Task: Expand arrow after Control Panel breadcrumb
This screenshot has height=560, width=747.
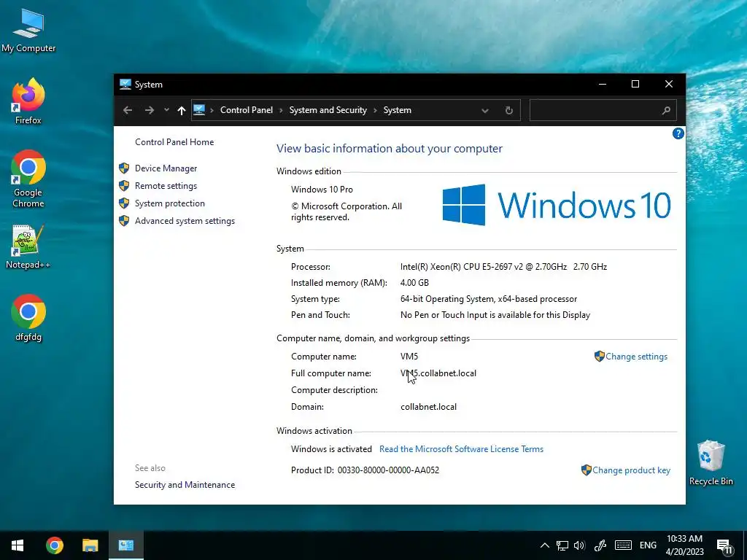Action: (281, 111)
